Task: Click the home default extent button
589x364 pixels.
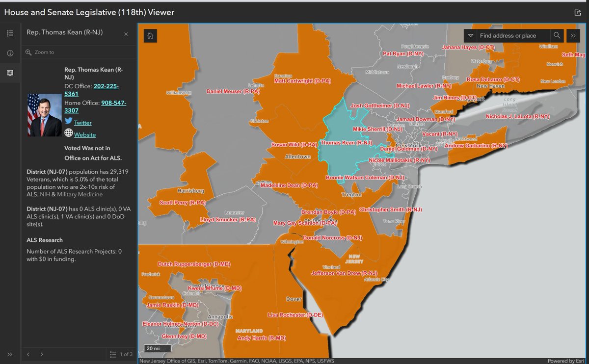Action: click(150, 36)
